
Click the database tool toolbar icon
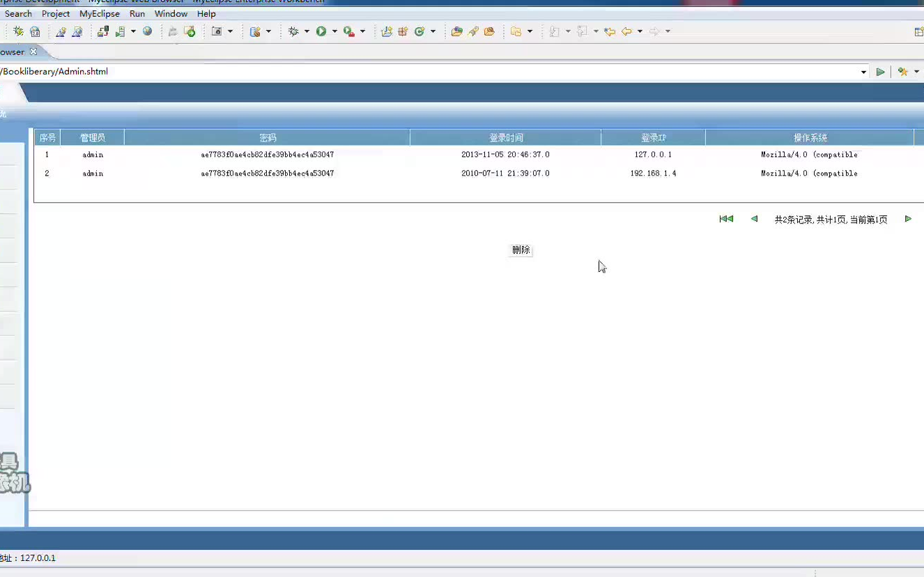point(255,31)
